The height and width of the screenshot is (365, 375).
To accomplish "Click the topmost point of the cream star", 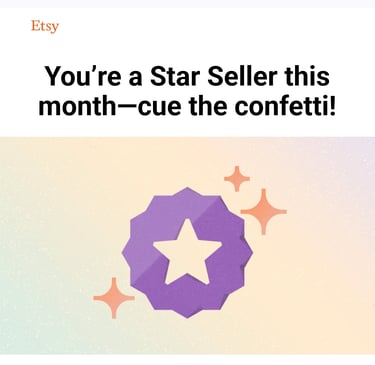I will point(188,221).
